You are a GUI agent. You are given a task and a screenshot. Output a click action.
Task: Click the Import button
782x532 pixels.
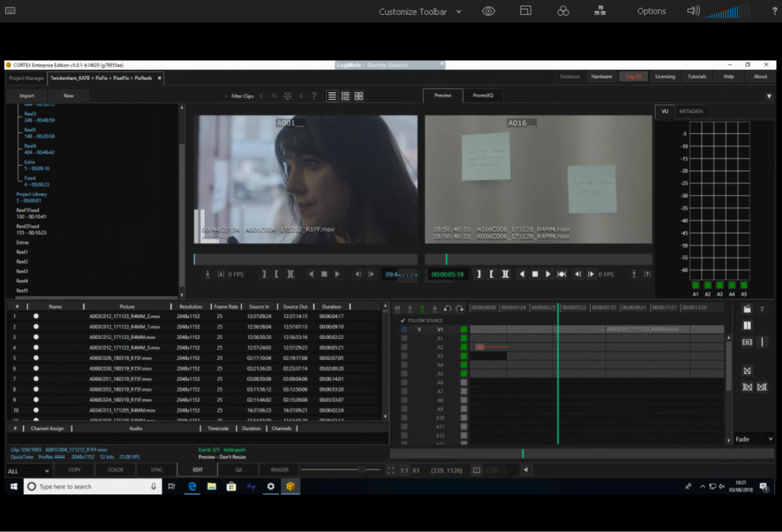26,96
